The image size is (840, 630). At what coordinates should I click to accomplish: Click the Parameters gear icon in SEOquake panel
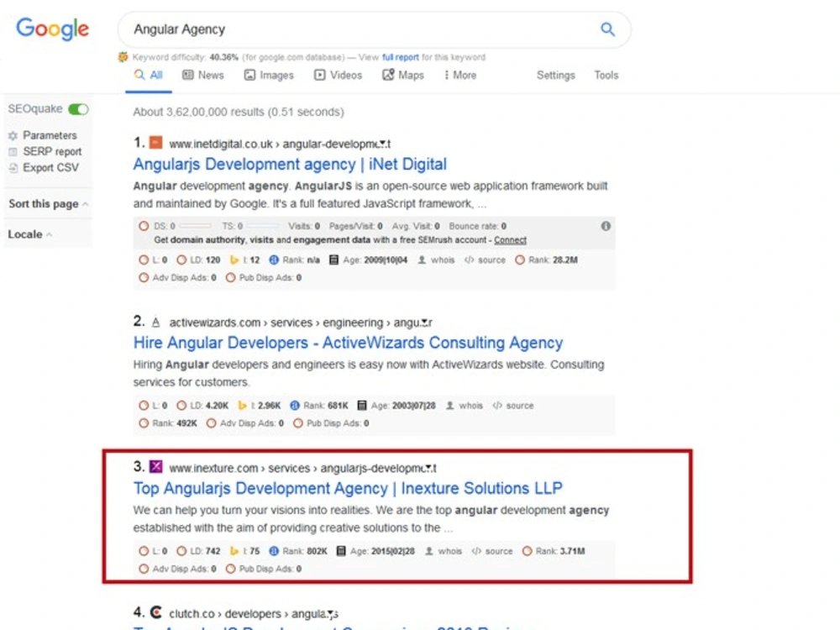click(x=13, y=135)
